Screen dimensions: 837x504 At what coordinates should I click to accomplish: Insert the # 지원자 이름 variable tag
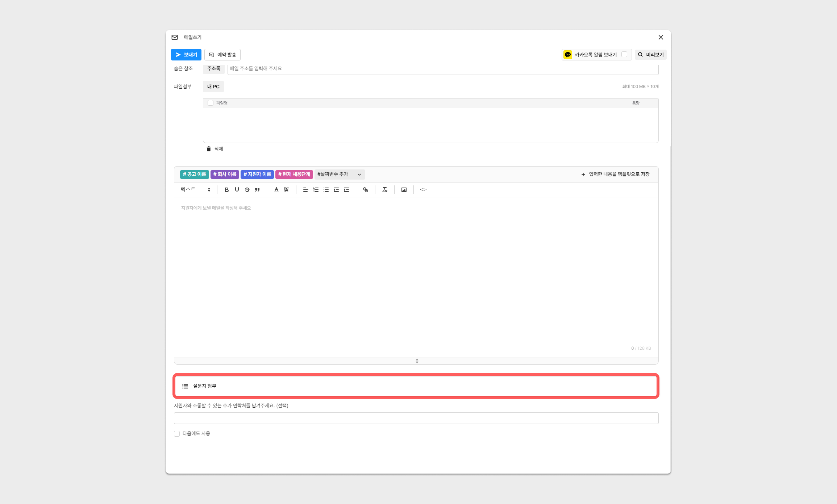coord(257,175)
